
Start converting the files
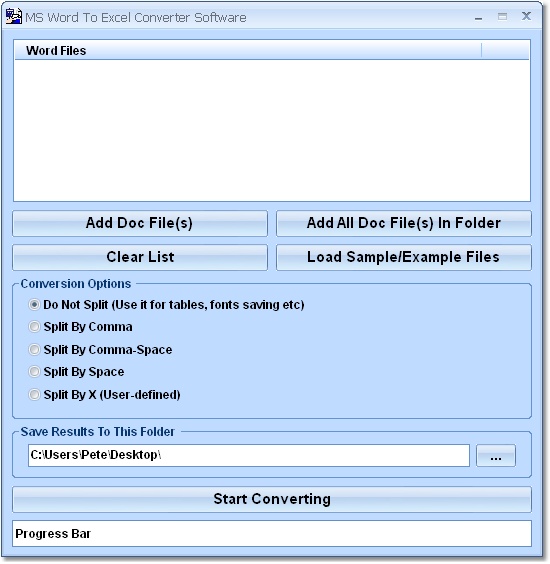tap(272, 499)
